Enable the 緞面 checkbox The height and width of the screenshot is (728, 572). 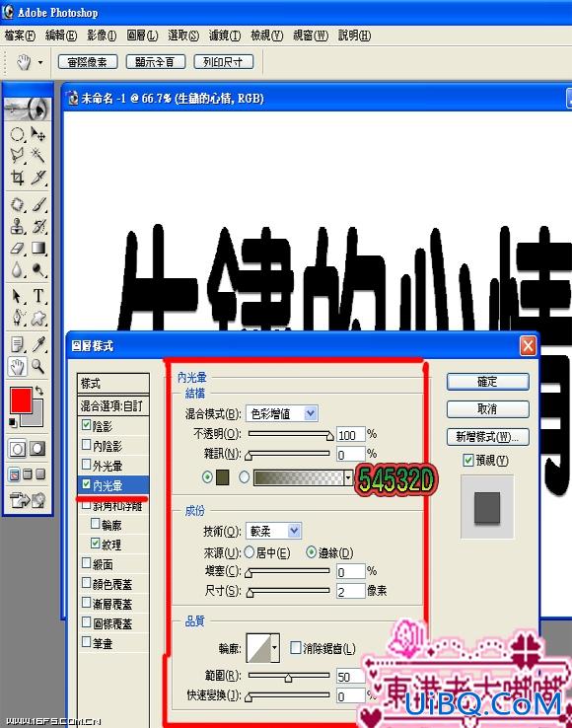[87, 563]
